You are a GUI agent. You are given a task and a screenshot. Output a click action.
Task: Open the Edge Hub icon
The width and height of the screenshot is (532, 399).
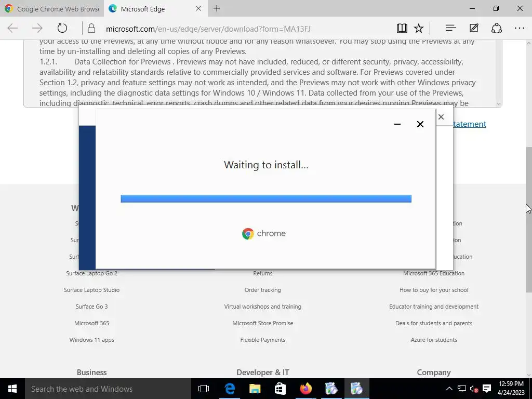pyautogui.click(x=450, y=28)
